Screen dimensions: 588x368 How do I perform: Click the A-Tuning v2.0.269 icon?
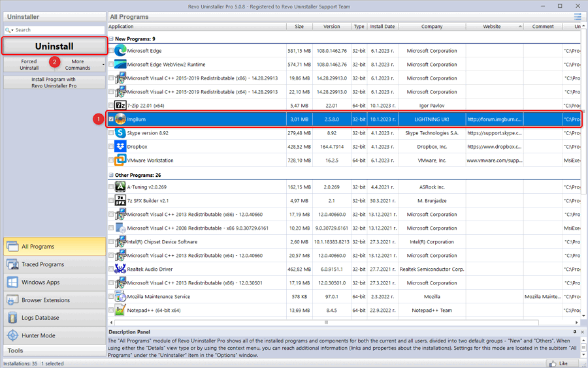(x=120, y=187)
